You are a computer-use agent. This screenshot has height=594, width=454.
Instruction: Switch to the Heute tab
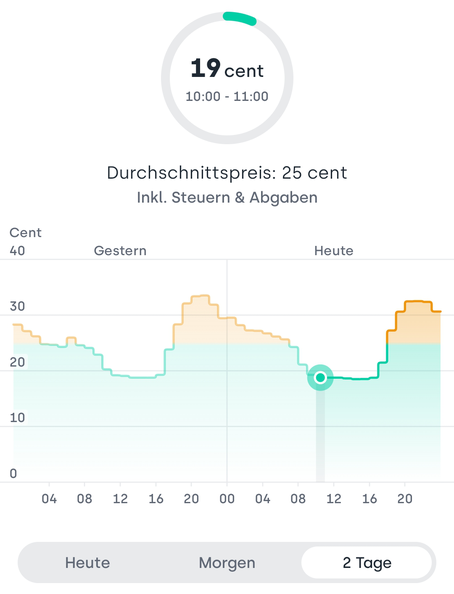(x=88, y=563)
